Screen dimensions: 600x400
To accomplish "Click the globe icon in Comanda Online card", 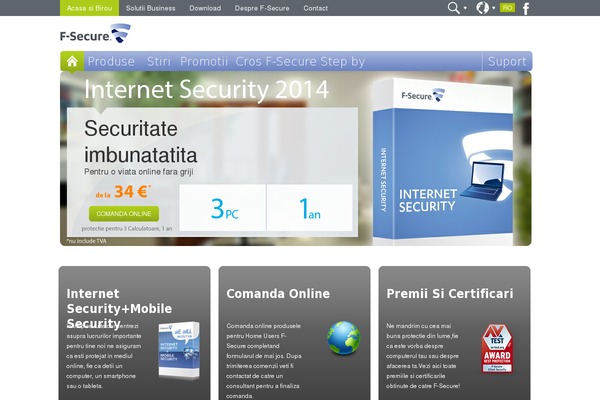I will click(344, 338).
